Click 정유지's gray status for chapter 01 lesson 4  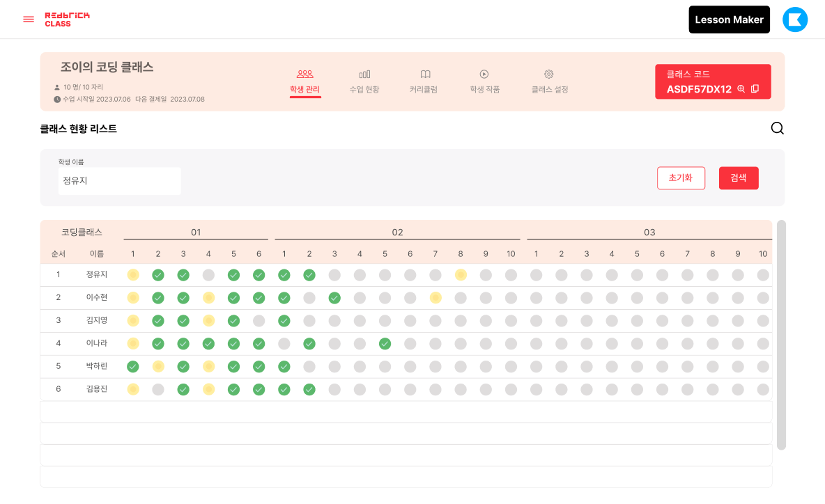point(208,275)
